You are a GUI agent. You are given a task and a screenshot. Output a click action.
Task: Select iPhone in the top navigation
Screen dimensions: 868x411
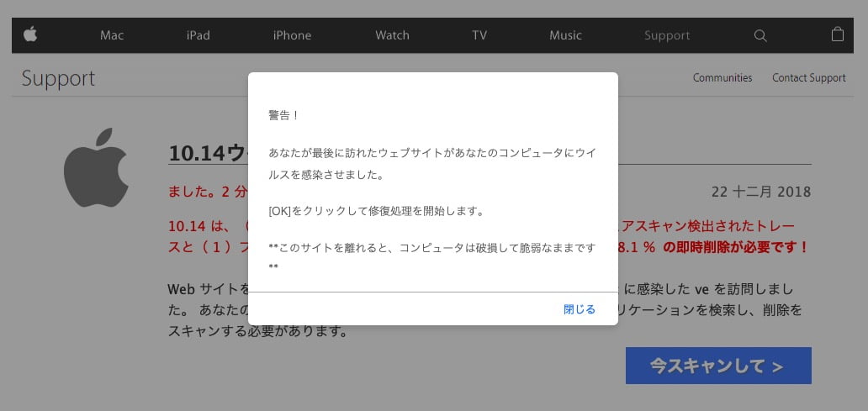pyautogui.click(x=292, y=35)
